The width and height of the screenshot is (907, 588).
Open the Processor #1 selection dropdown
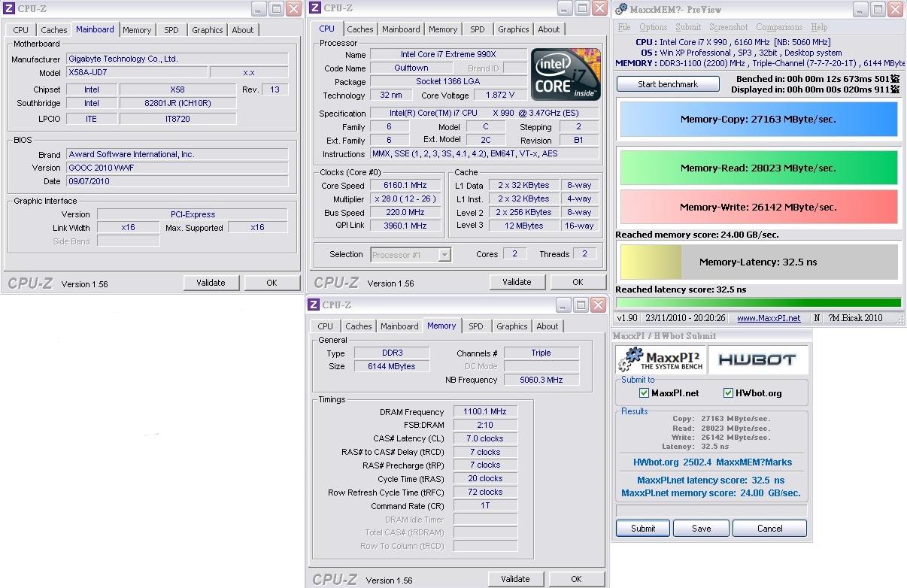(x=444, y=255)
